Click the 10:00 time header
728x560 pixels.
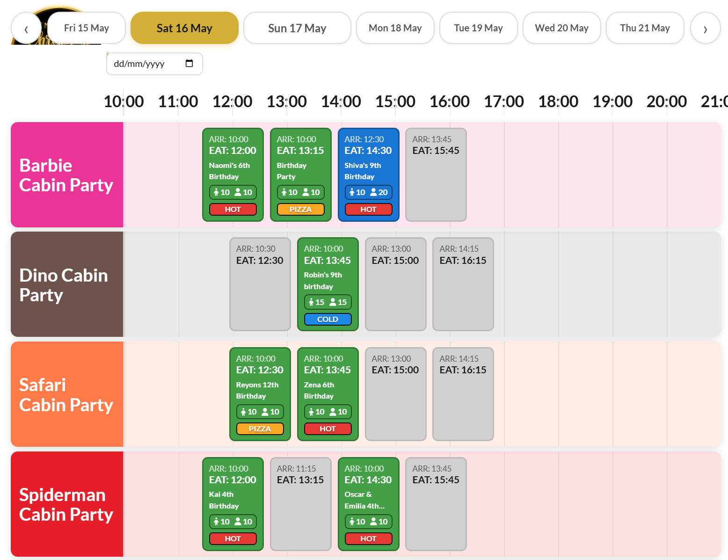coord(124,102)
